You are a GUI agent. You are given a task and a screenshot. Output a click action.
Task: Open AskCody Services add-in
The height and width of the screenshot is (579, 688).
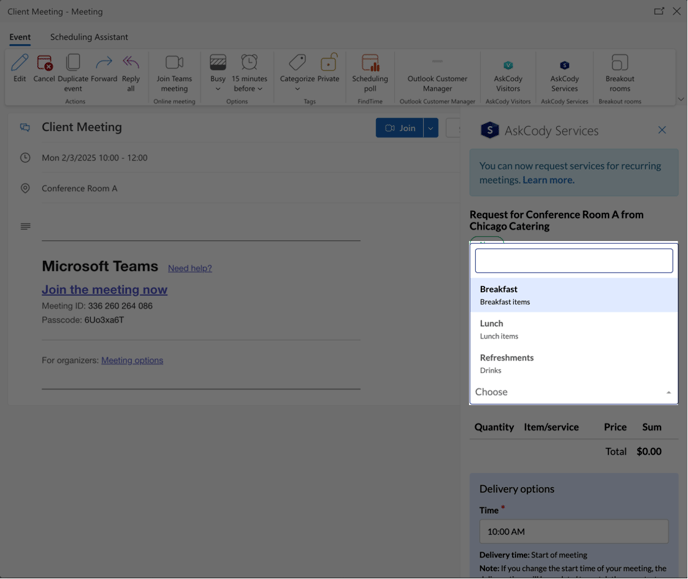564,75
